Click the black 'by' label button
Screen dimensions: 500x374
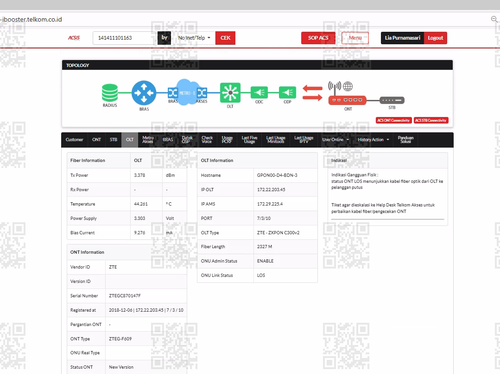pyautogui.click(x=164, y=38)
